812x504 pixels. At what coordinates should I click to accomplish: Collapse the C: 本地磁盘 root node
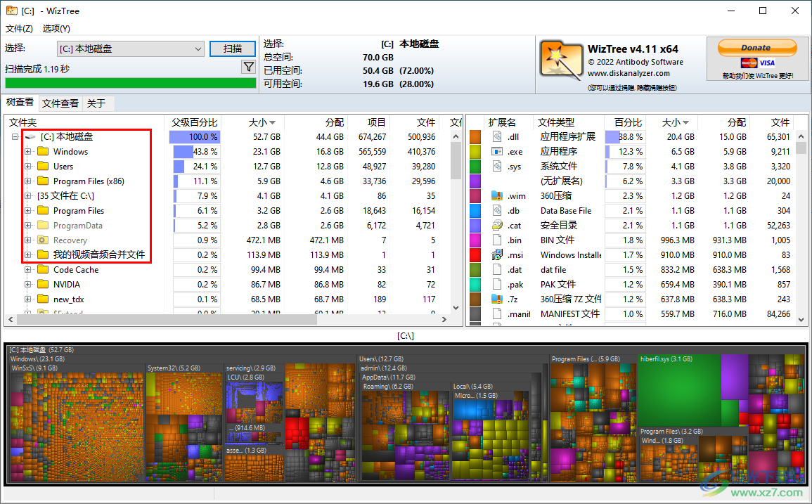tap(15, 137)
